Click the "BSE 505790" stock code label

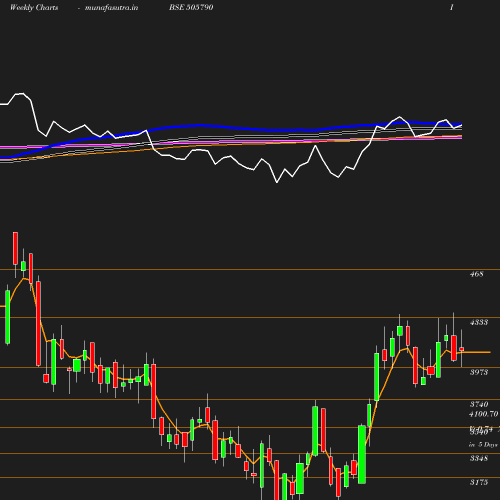[x=191, y=7]
